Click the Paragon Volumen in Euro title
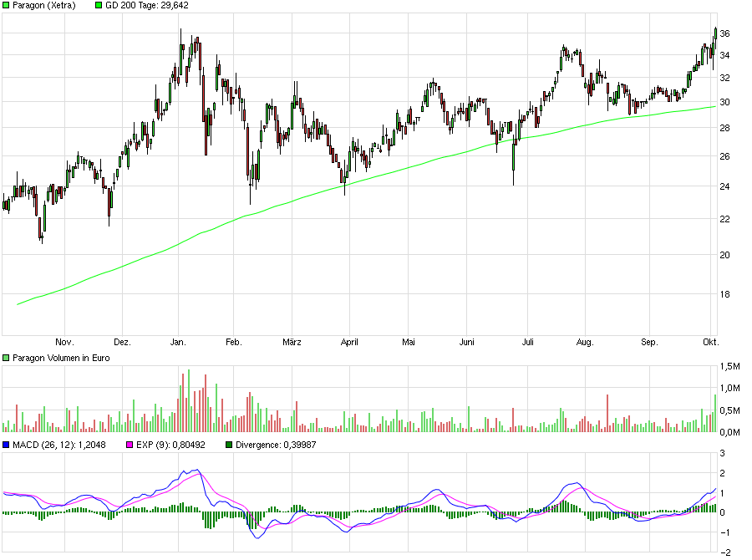Screen dimensions: 752x560 (58, 357)
